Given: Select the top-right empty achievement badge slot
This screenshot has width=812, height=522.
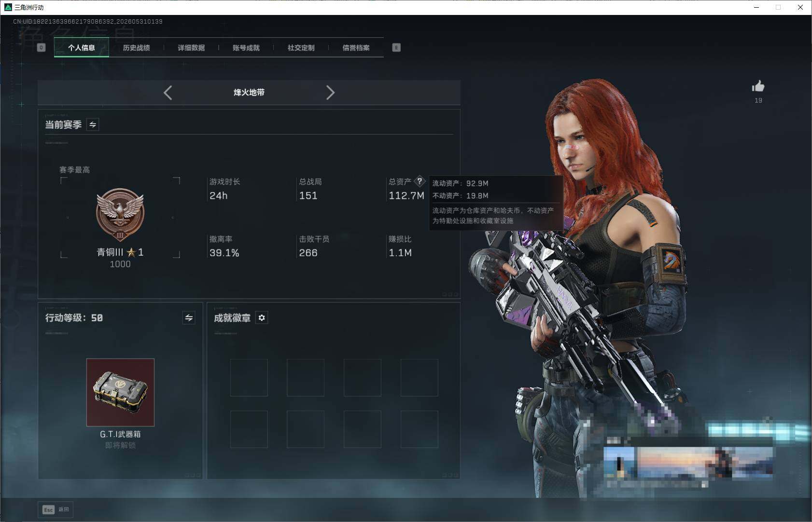Looking at the screenshot, I should click(420, 378).
